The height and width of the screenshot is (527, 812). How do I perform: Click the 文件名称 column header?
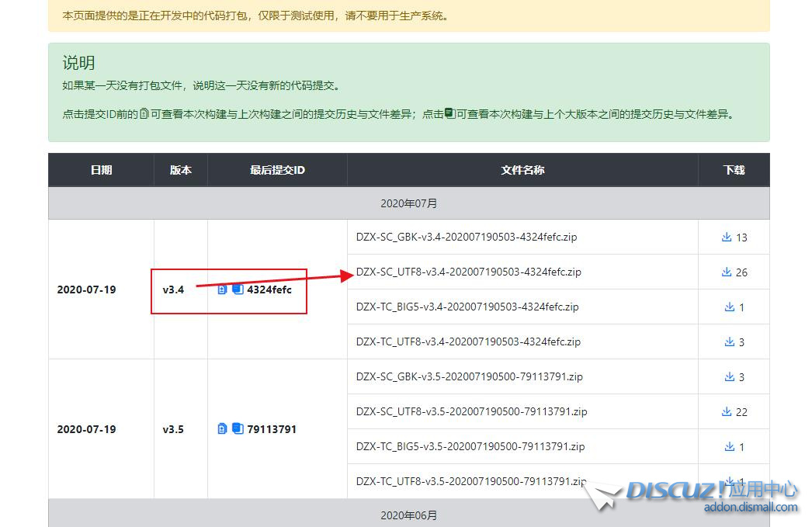tap(522, 170)
